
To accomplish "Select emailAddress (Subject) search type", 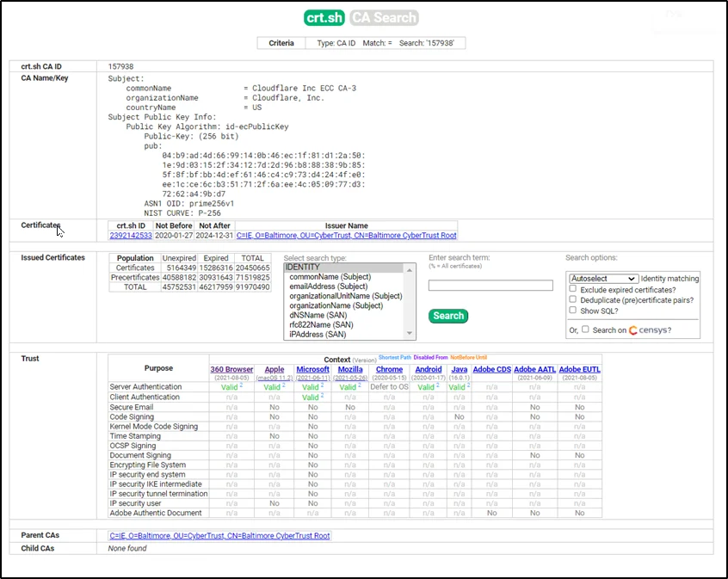I will pos(328,286).
